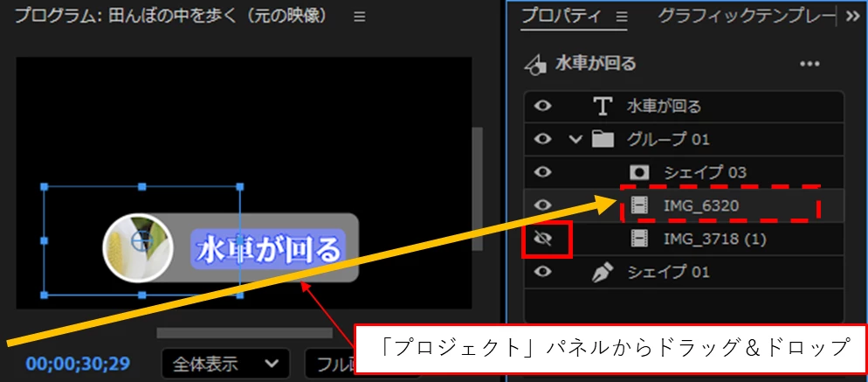The width and height of the screenshot is (868, 382).
Task: Select the IMG_6320 layer name
Action: pos(701,205)
